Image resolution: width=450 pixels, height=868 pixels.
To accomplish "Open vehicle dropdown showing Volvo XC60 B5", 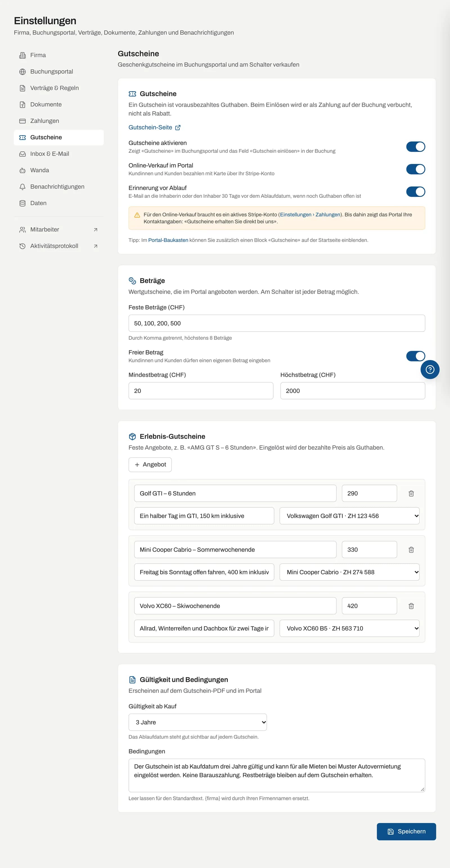I will [x=349, y=628].
